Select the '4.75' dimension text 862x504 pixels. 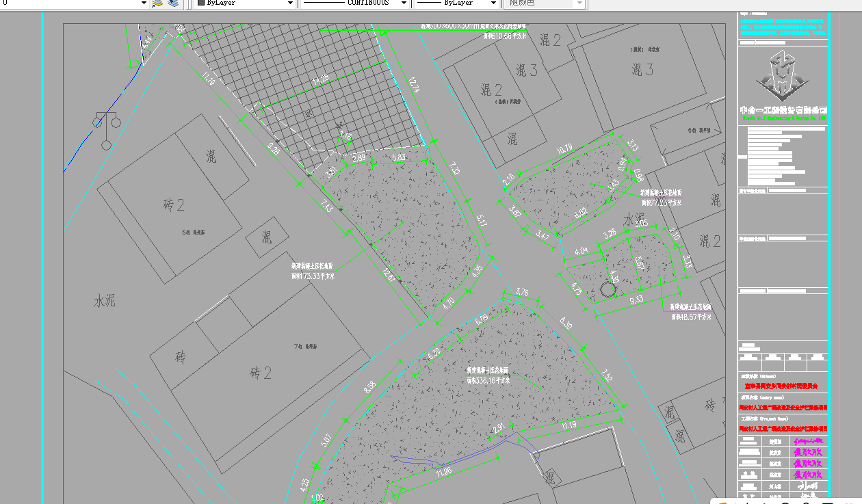[576, 289]
